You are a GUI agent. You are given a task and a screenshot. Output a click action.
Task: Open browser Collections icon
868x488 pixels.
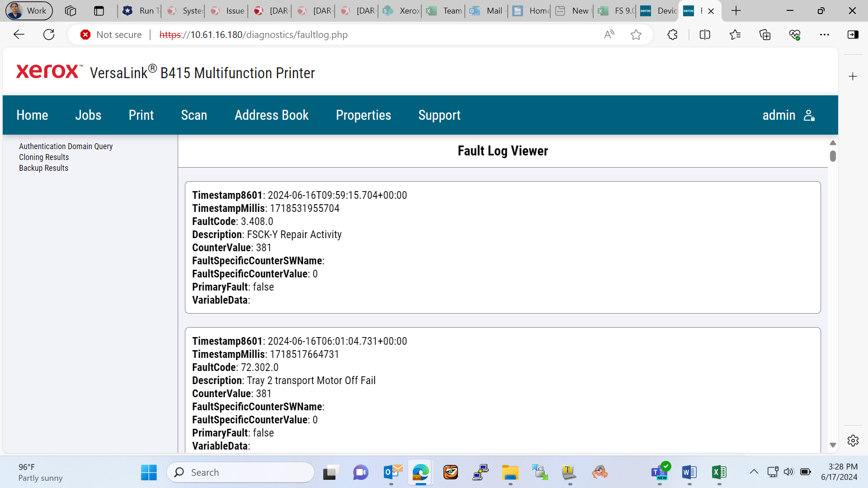pos(765,35)
